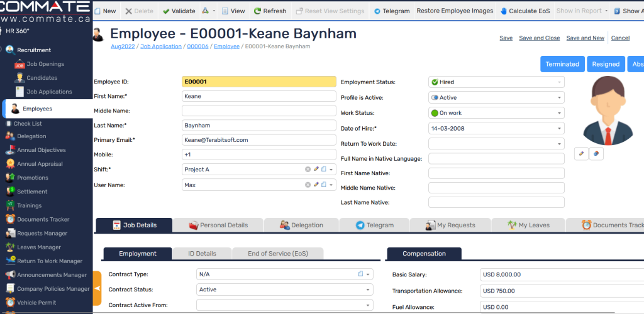The width and height of the screenshot is (644, 314).
Task: Expand the Date of Hire date picker
Action: (x=559, y=129)
